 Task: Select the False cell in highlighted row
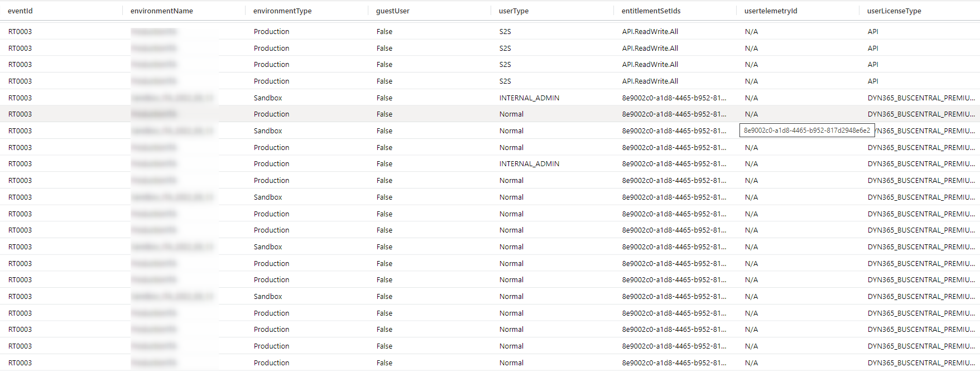click(384, 114)
